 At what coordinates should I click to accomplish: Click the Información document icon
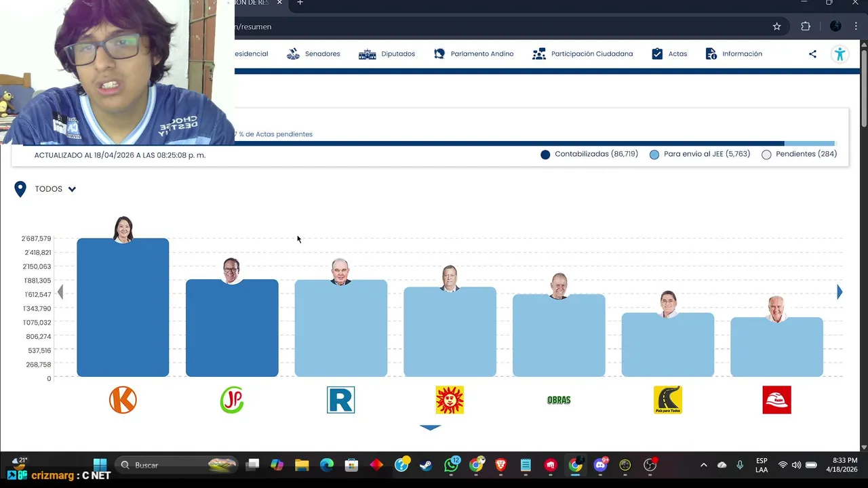point(711,54)
